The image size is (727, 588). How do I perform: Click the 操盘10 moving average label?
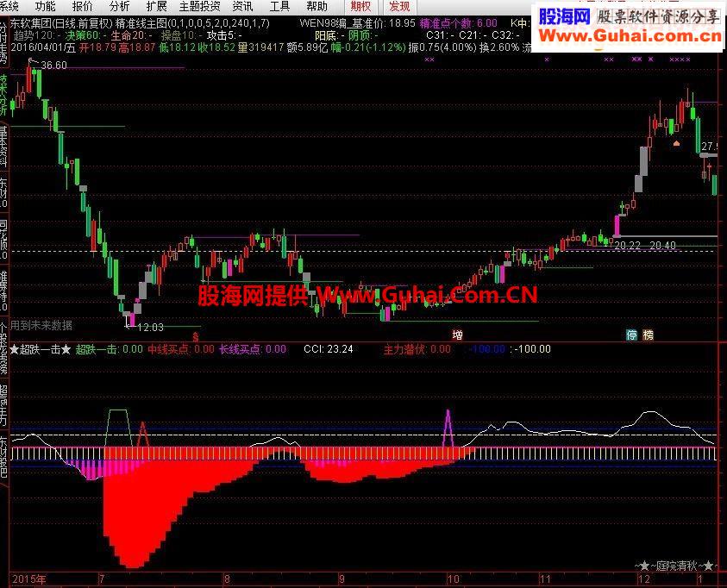[180, 35]
